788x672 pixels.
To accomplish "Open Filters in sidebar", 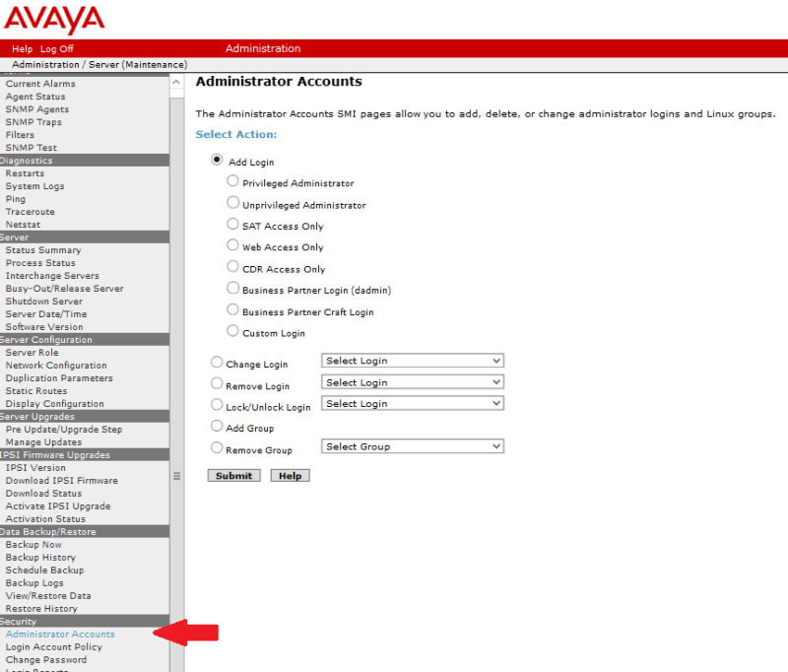I will point(20,135).
